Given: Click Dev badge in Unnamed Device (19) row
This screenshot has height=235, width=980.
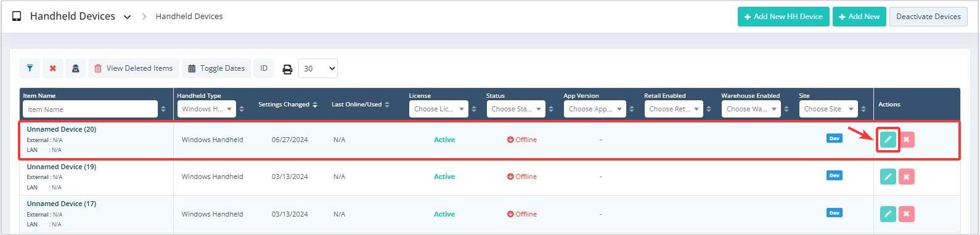Looking at the screenshot, I should (x=834, y=175).
